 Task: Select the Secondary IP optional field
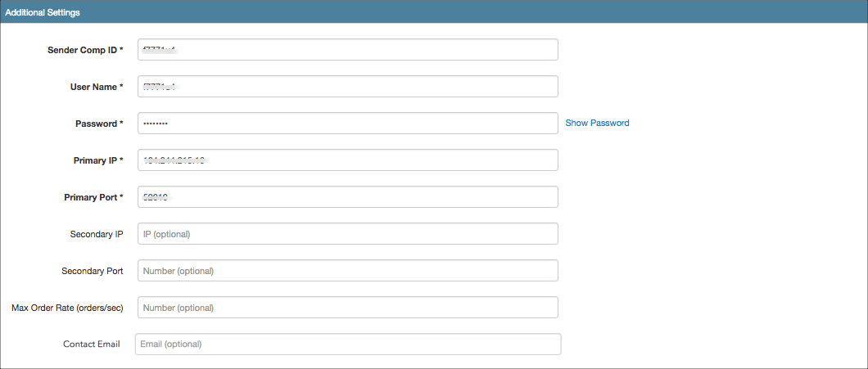[x=348, y=233]
